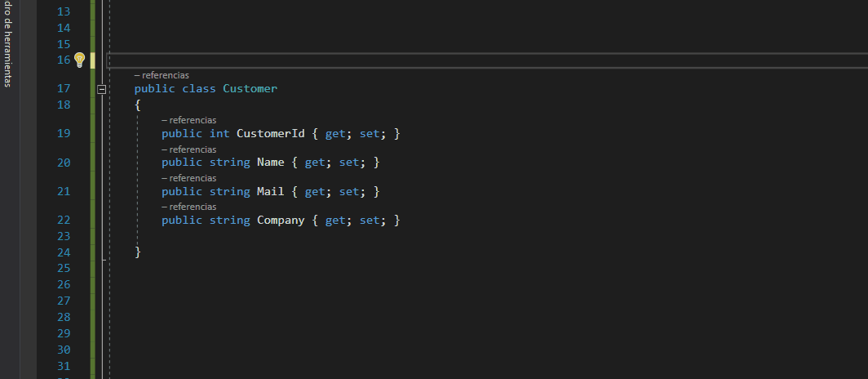Place cursor in the empty line 16
This screenshot has width=868, height=379.
(x=487, y=60)
